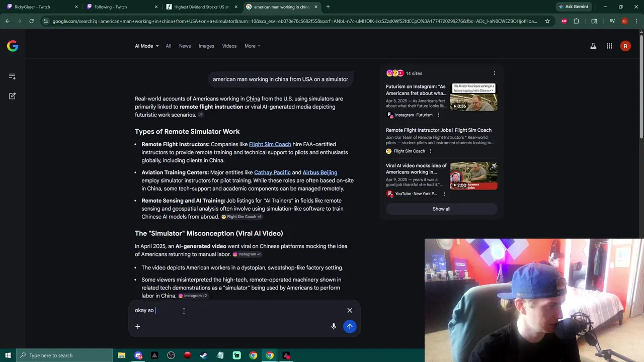The width and height of the screenshot is (644, 362).
Task: Launch Steam from the taskbar
Action: pos(204,355)
